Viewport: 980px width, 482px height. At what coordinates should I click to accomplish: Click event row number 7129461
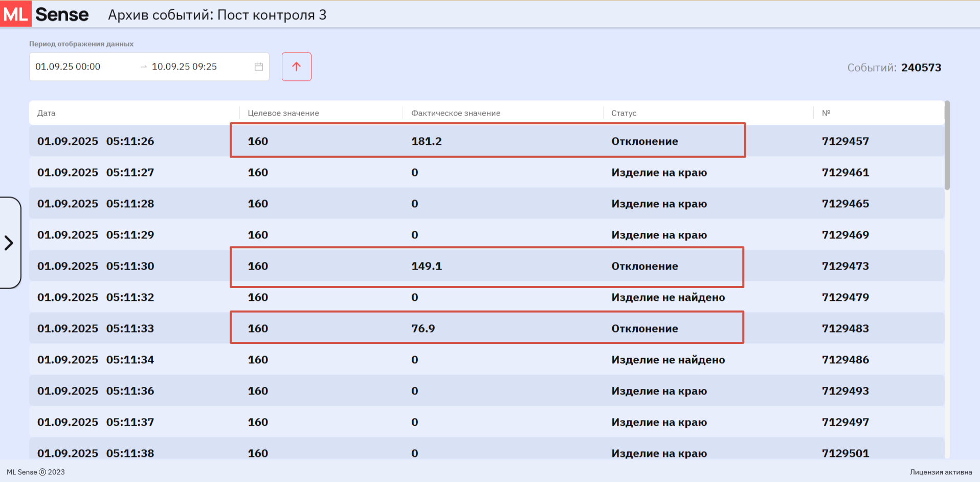coord(845,172)
